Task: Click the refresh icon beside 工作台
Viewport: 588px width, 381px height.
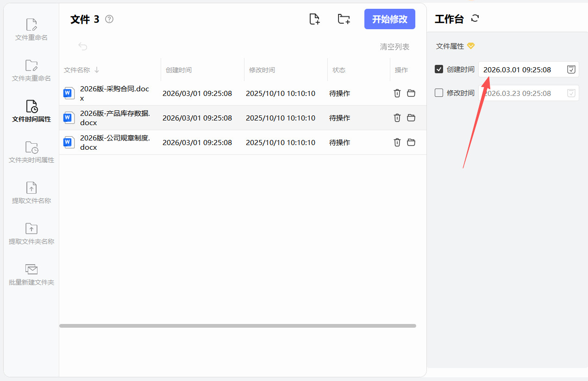Action: (x=475, y=19)
